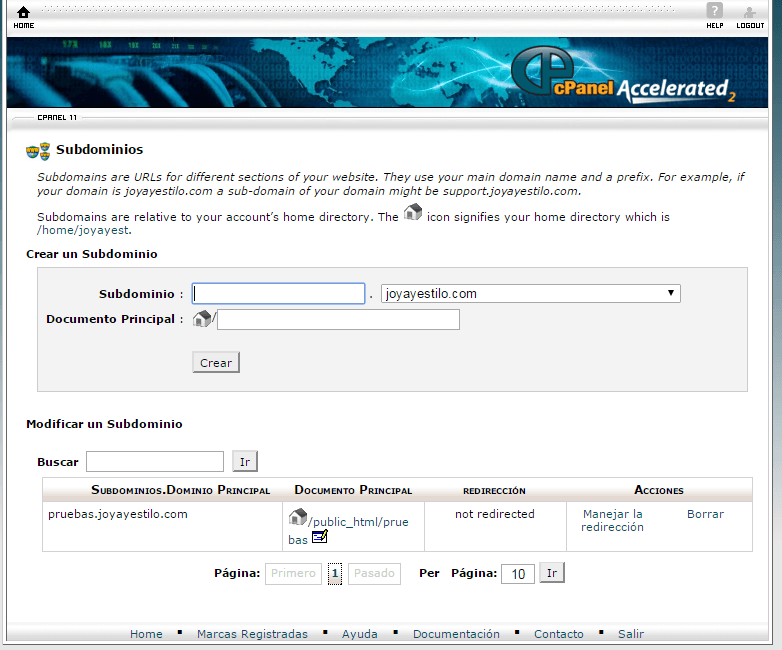Viewport: 782px width, 650px height.
Task: Go to cPanel Home icon
Action: (23, 12)
